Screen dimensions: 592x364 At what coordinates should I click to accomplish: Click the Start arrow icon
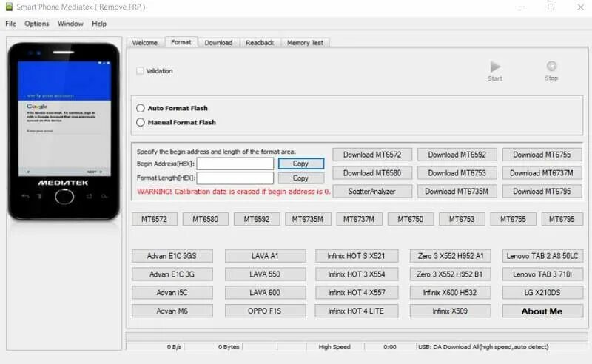495,67
